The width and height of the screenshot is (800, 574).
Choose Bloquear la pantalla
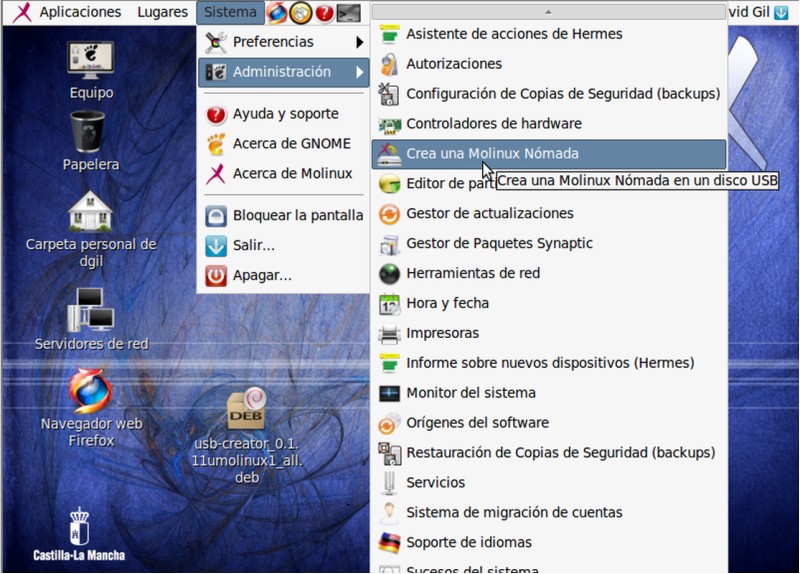283,216
